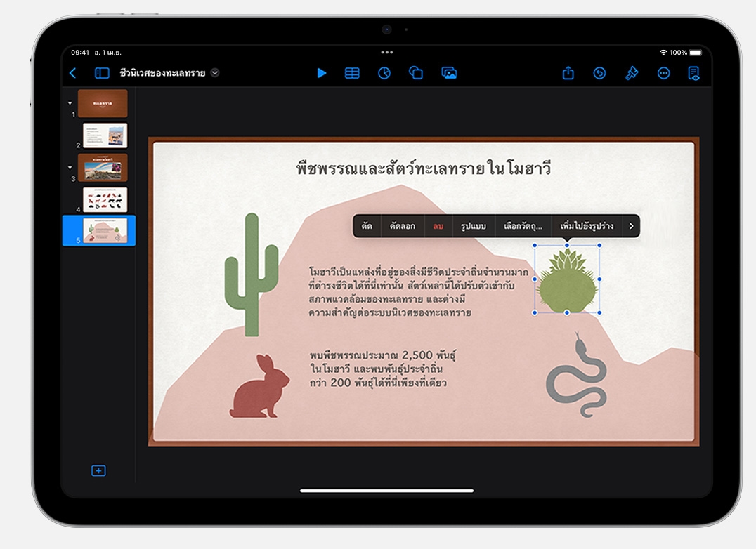Tap the add slide button
756x549 pixels.
(98, 470)
